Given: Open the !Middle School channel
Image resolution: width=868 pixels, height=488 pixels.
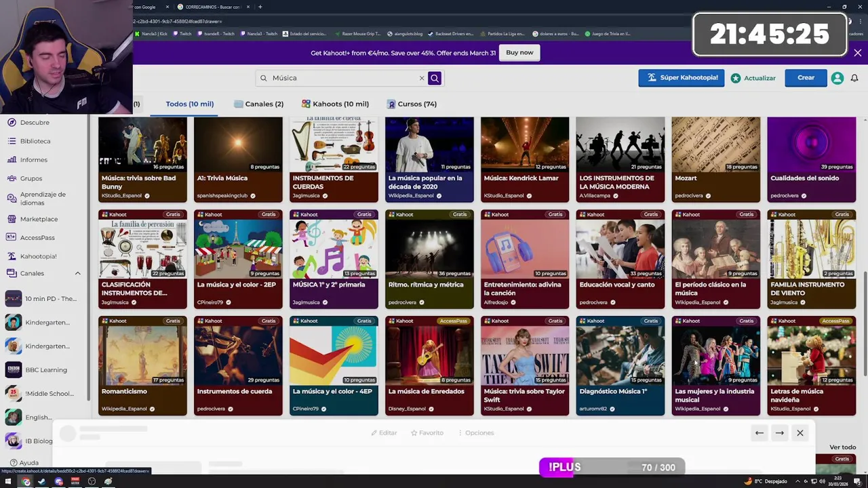Looking at the screenshot, I should (39, 394).
